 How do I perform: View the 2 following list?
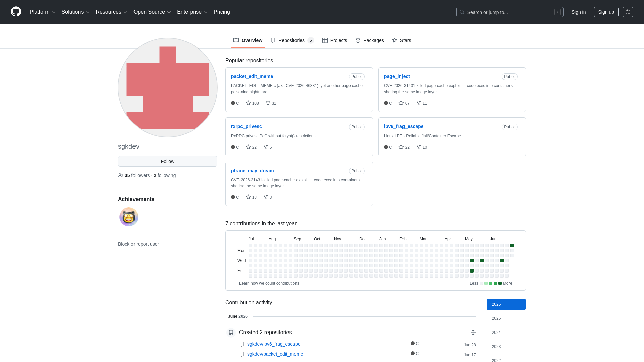pos(165,175)
